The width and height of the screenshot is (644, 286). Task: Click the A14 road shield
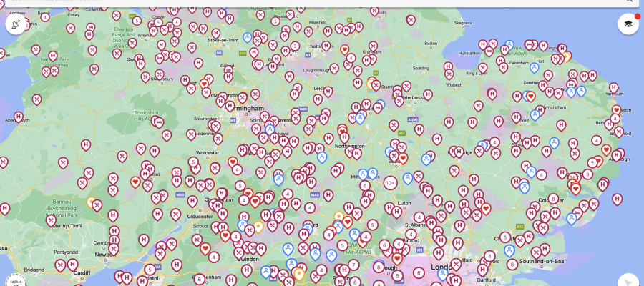pyautogui.click(x=401, y=134)
